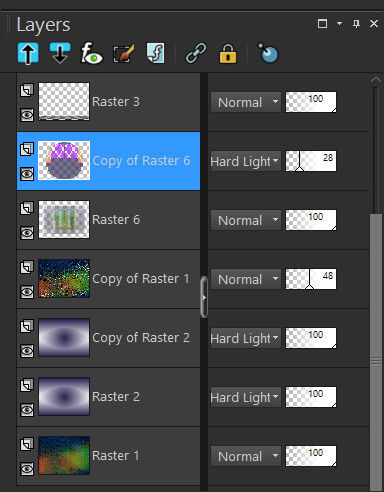Click the move layer down arrow icon

[x=60, y=53]
